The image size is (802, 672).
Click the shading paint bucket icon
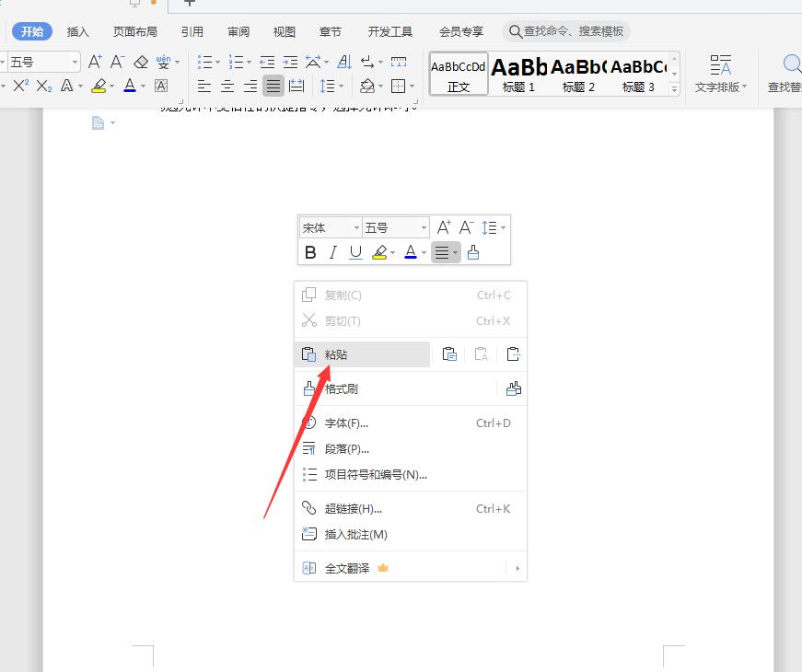coord(367,86)
